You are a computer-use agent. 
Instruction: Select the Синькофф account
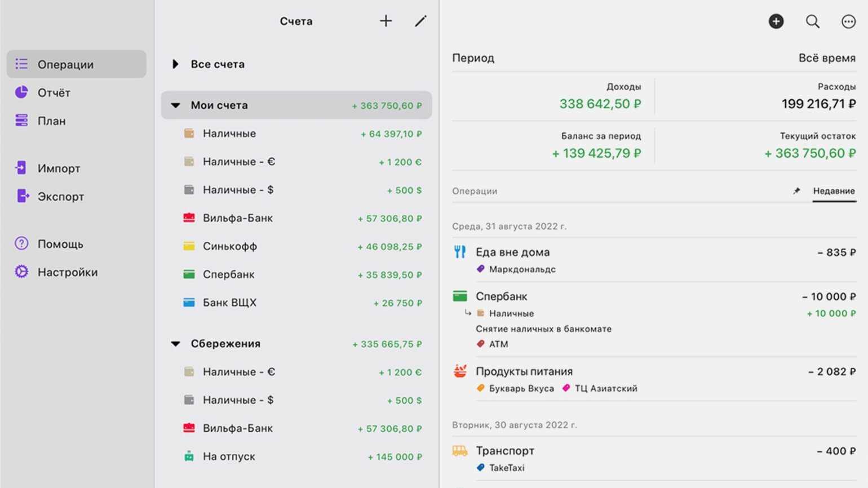click(x=230, y=246)
